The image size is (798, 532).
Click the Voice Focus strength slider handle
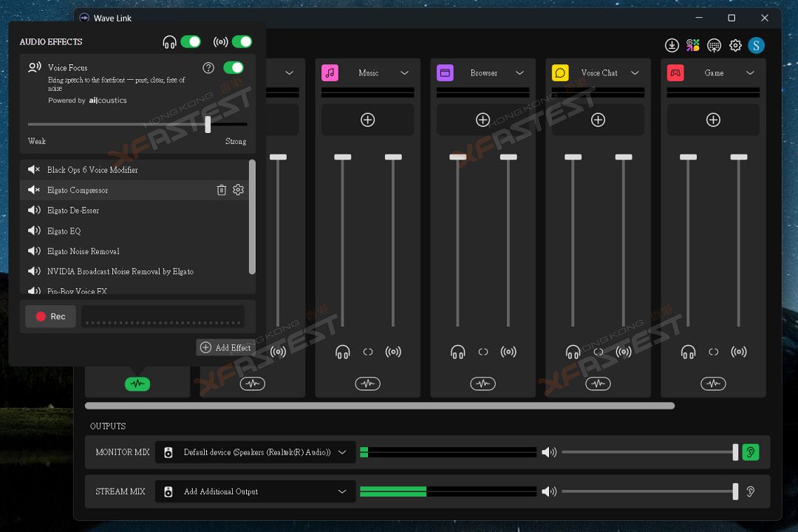click(208, 124)
